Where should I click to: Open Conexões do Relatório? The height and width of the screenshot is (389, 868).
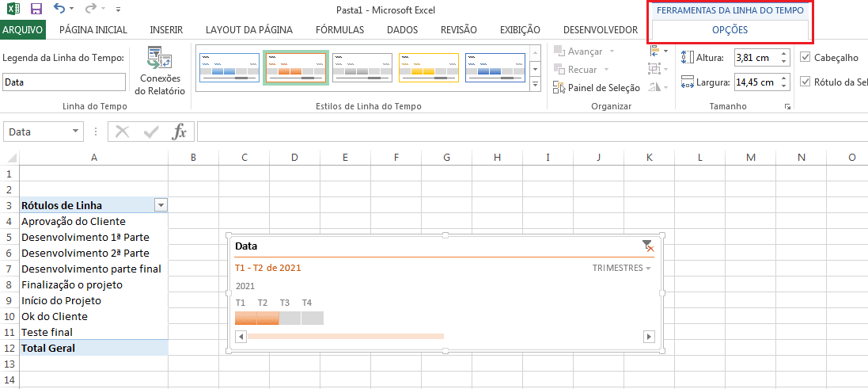tap(160, 71)
